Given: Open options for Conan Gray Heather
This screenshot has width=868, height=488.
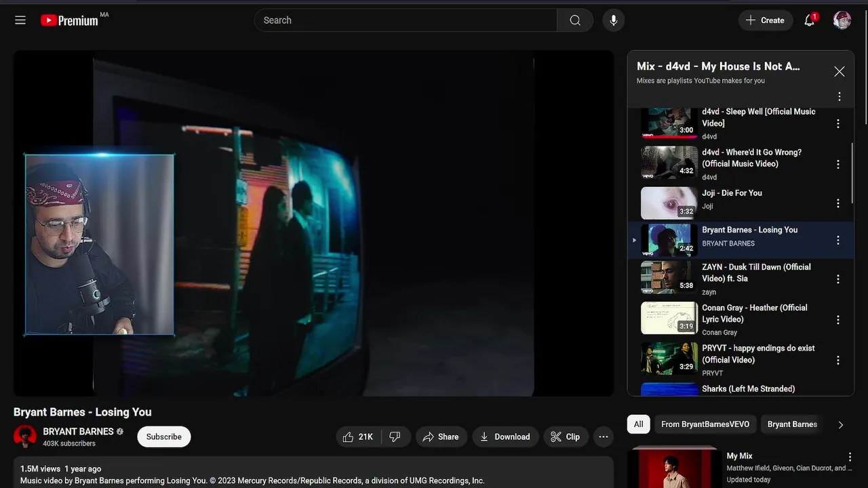Looking at the screenshot, I should click(x=838, y=320).
